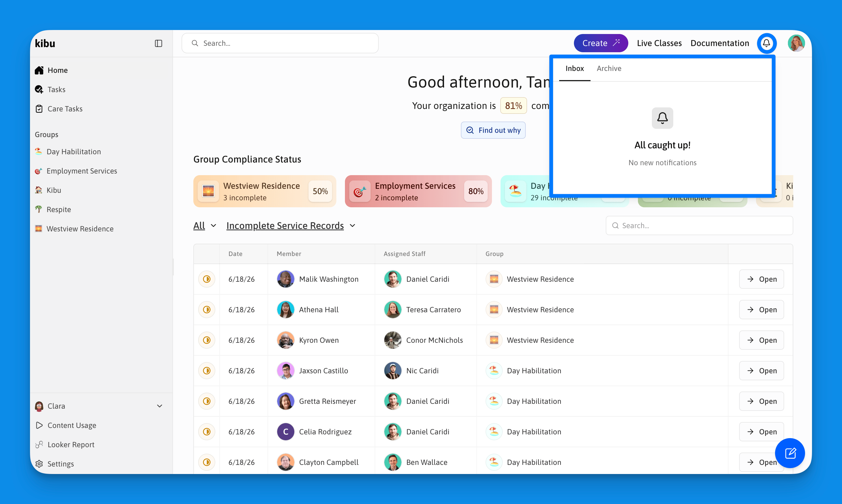Click the Care Tasks clipboard icon
Viewport: 842px width, 504px height.
pos(39,109)
